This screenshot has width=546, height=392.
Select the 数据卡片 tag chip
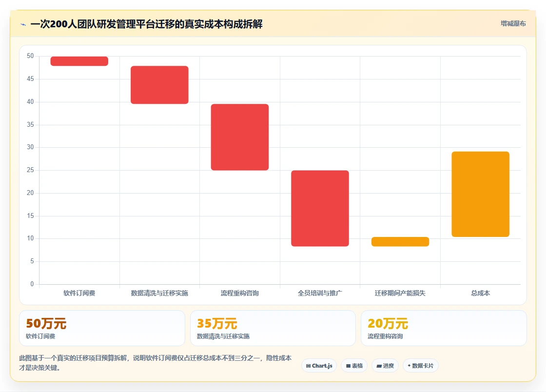(x=421, y=366)
